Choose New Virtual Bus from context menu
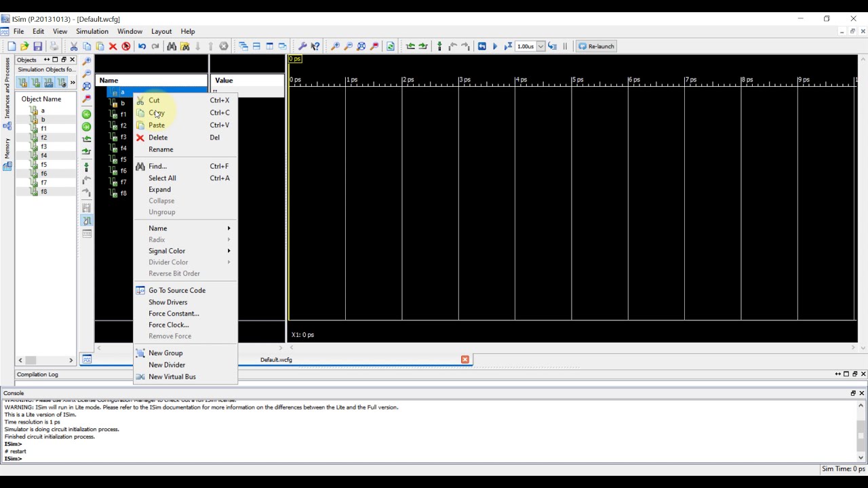868x488 pixels. click(185, 377)
